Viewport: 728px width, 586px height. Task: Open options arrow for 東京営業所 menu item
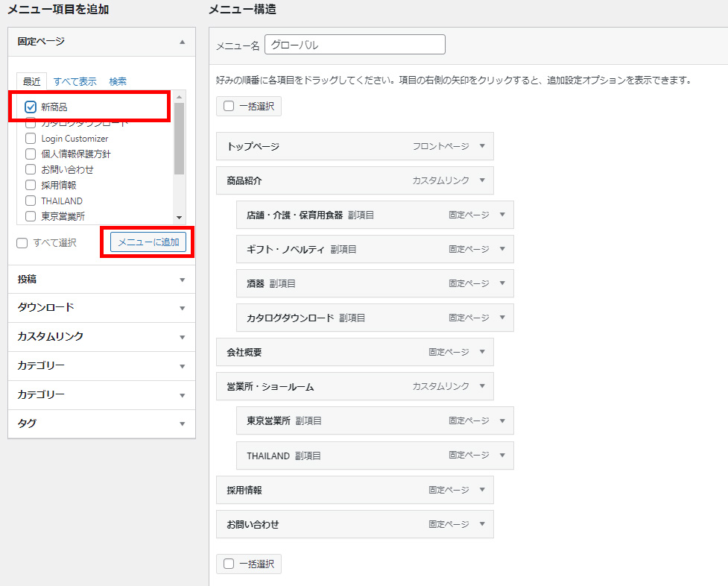point(502,421)
